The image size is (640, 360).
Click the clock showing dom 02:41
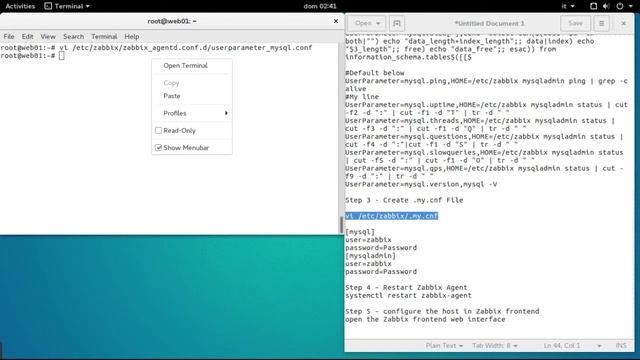320,6
